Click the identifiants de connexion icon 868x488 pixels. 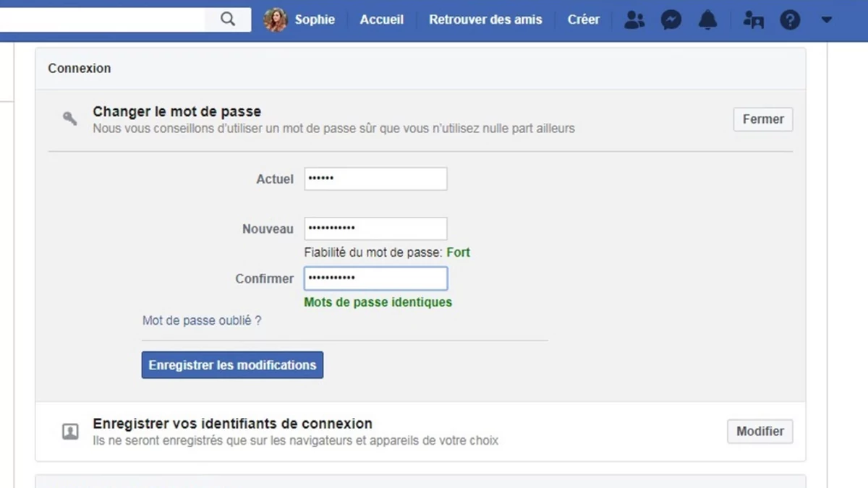(70, 432)
